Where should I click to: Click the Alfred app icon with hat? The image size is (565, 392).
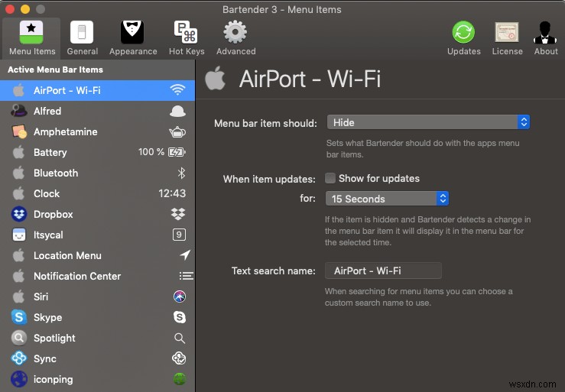coord(19,111)
